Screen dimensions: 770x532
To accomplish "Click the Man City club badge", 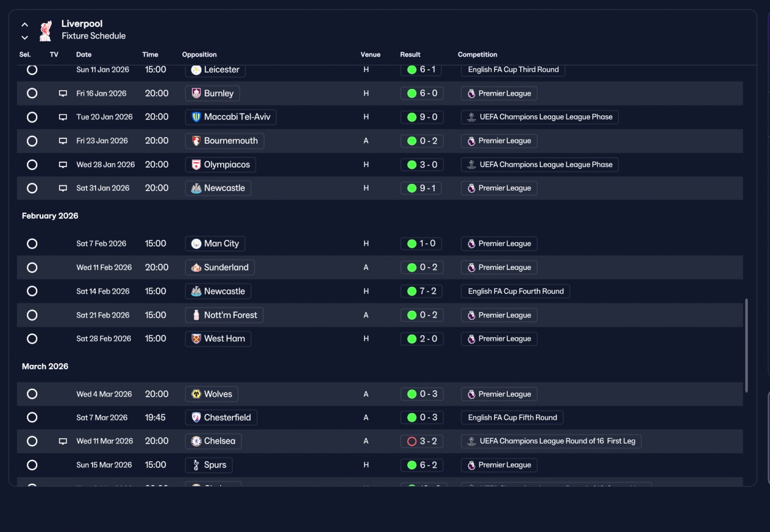I will click(196, 244).
